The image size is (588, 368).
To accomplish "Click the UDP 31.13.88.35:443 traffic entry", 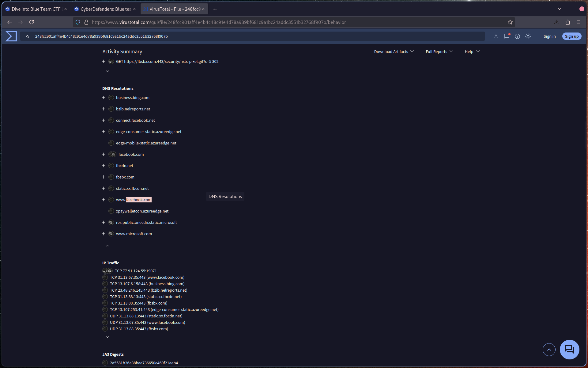I will (139, 329).
